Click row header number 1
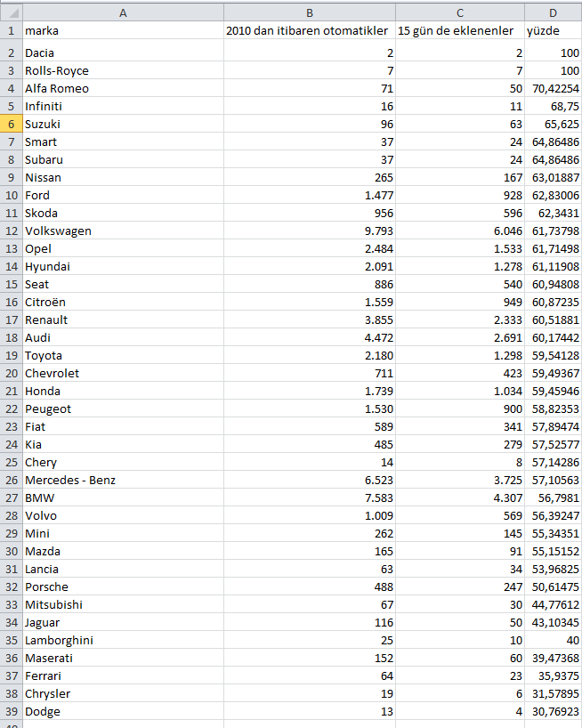The height and width of the screenshot is (728, 582). click(11, 31)
